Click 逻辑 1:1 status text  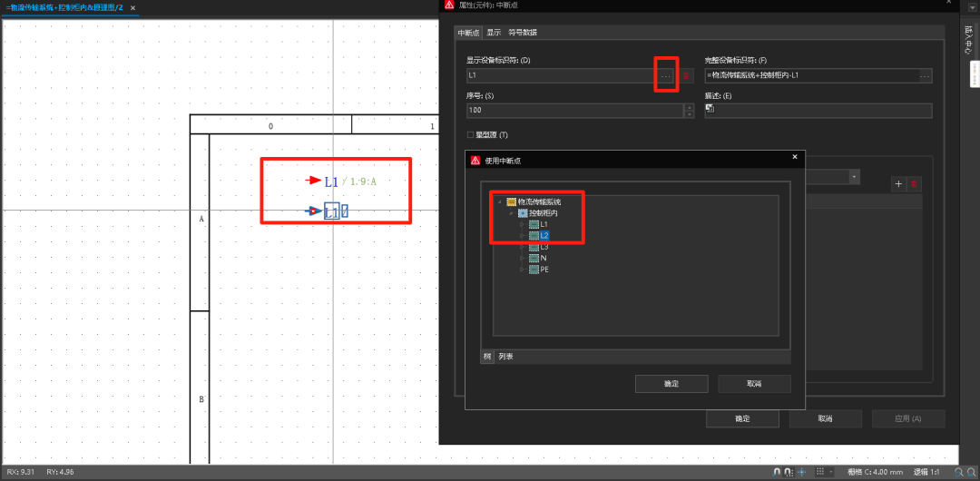click(x=928, y=472)
